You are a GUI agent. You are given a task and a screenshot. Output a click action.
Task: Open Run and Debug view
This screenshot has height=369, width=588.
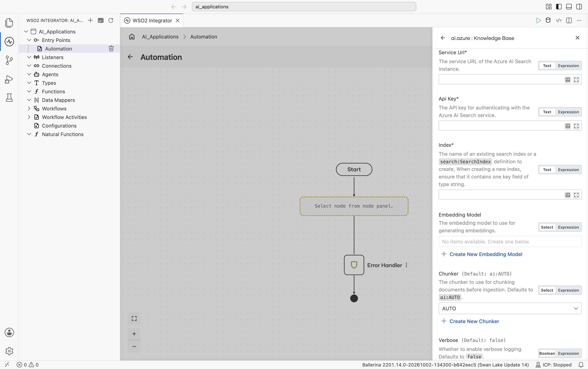(x=9, y=79)
